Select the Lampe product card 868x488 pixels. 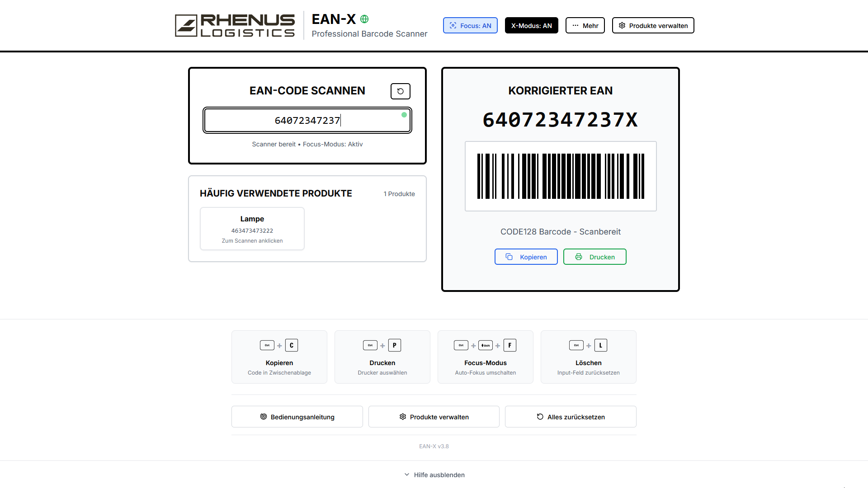pyautogui.click(x=252, y=229)
